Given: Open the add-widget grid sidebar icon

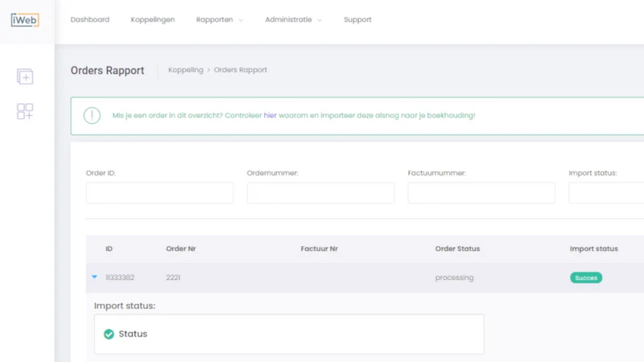Looking at the screenshot, I should [25, 111].
